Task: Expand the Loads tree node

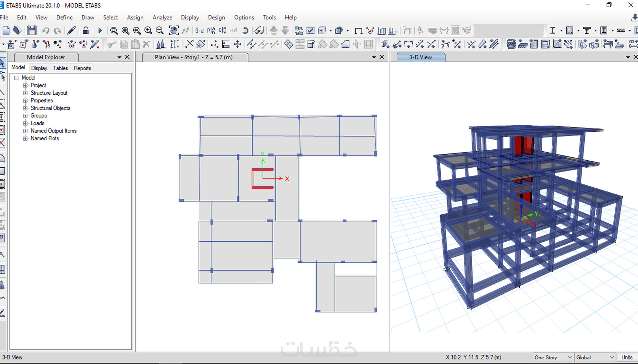Action: [x=26, y=123]
